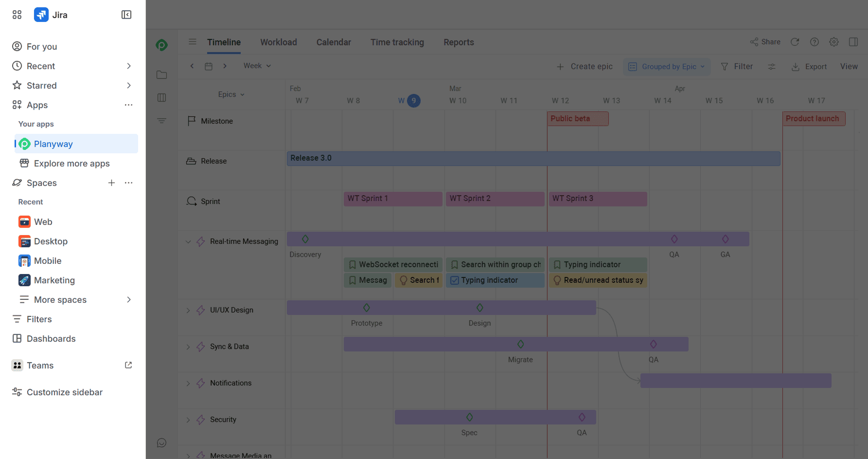Expand the Recent menu chevron
Viewport: 868px width, 459px height.
[x=129, y=66]
